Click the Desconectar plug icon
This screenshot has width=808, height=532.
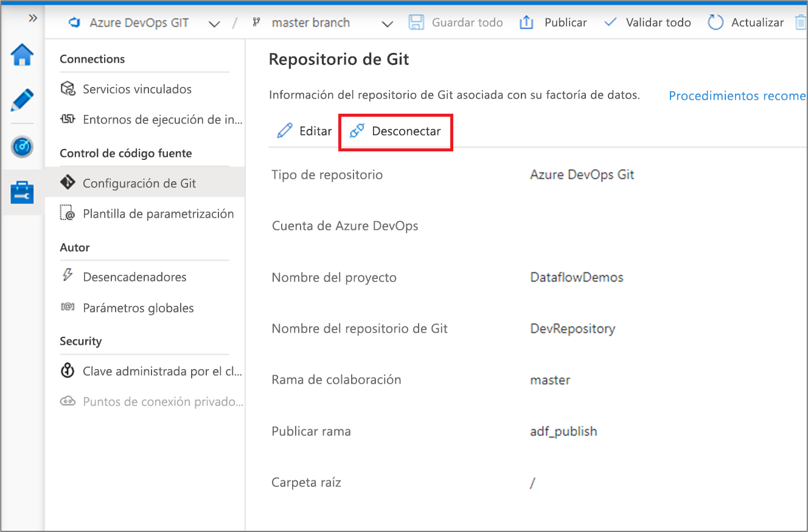click(x=357, y=130)
